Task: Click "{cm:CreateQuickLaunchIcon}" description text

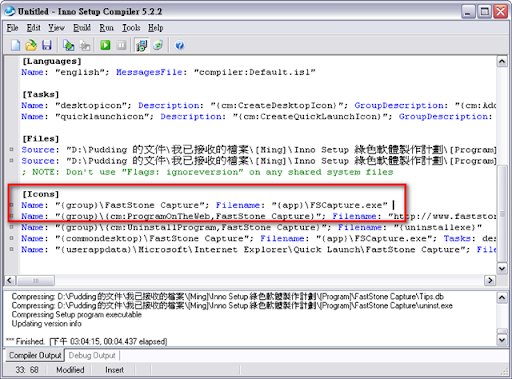Action: click(x=310, y=117)
